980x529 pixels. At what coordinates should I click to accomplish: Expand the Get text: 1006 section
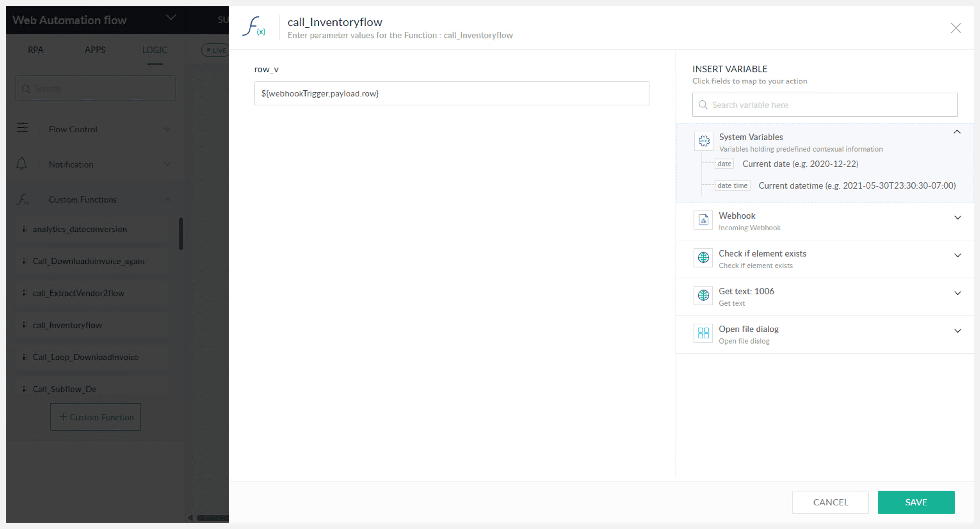(957, 293)
